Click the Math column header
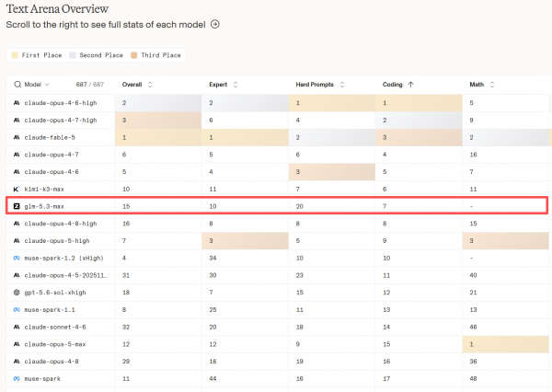Image resolution: width=552 pixels, height=392 pixels. pos(477,85)
